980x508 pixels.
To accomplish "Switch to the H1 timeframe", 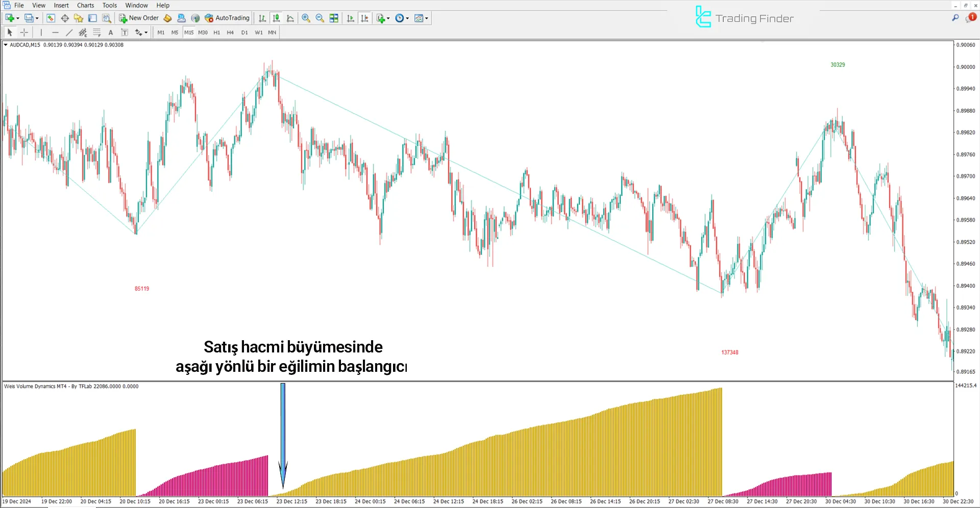I will pyautogui.click(x=216, y=33).
